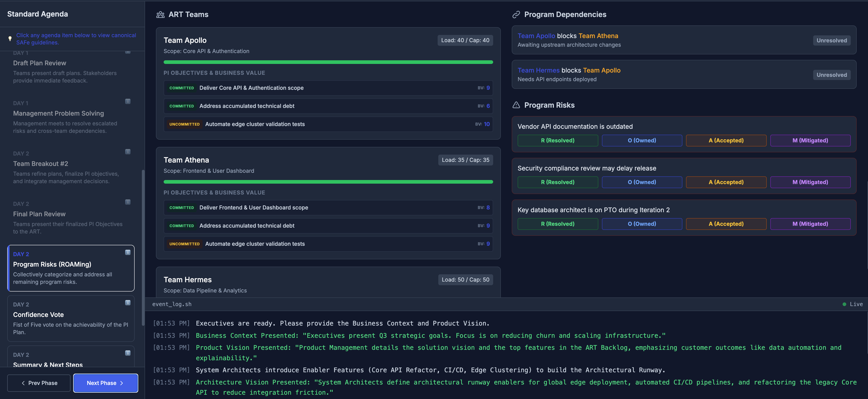Mark Vendor API documentation risk as R (Resolved)
This screenshot has height=399, width=868.
coord(558,141)
